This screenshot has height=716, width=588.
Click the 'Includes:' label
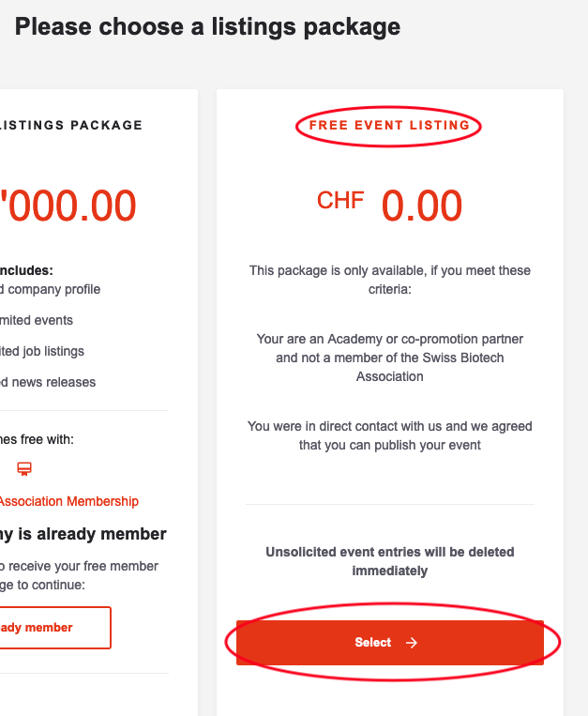tap(26, 270)
